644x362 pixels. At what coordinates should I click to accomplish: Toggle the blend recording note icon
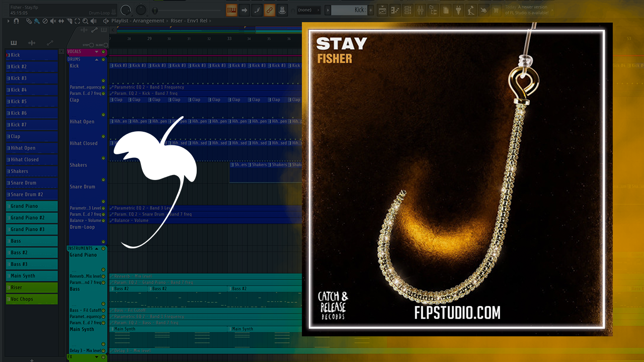pos(257,10)
